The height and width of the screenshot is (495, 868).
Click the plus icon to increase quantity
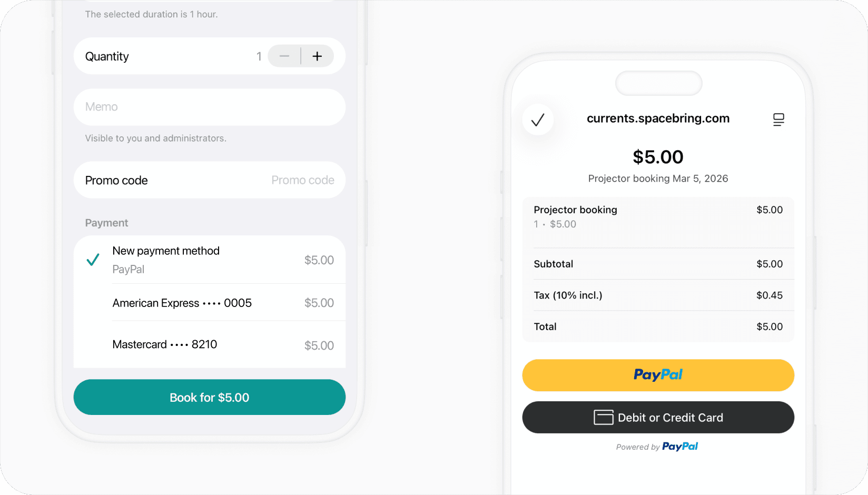click(317, 56)
